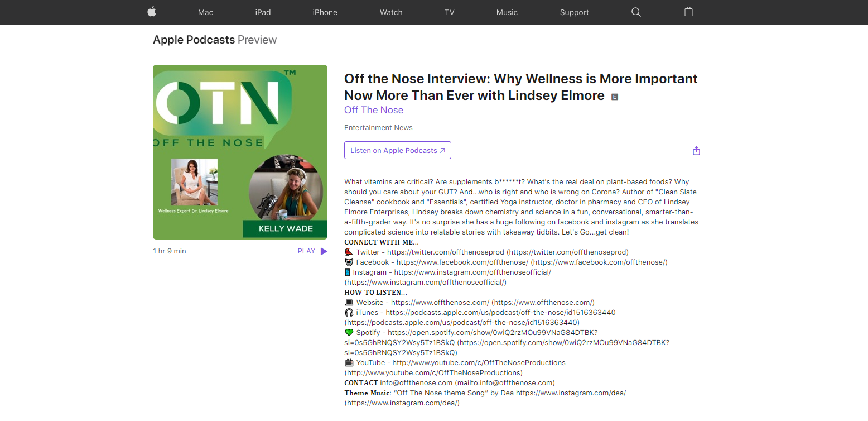Screen dimensions: 868x421
Task: Open the TV menu
Action: 450,12
